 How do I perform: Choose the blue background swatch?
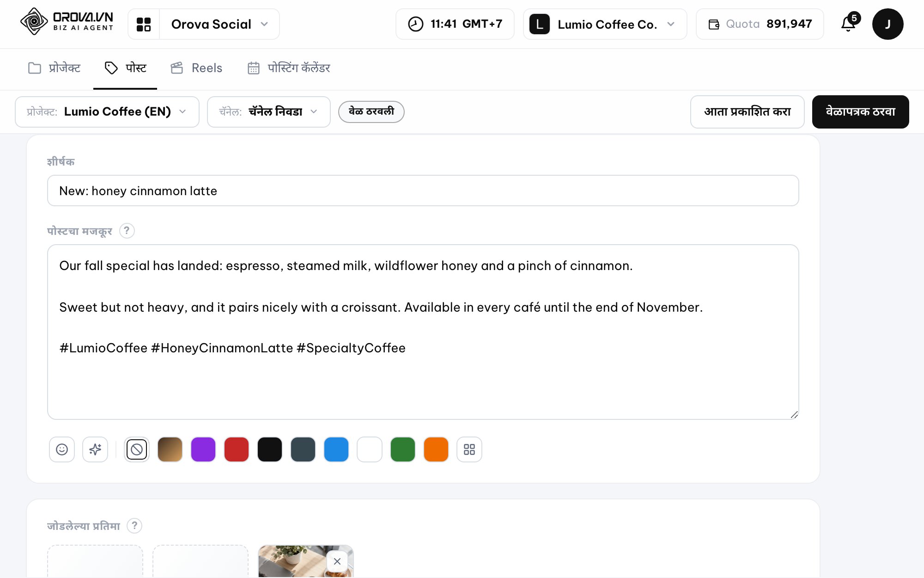point(336,449)
